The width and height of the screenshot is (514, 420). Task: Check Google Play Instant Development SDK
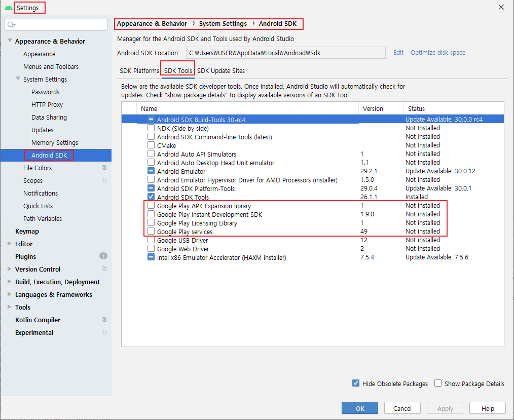(x=151, y=214)
